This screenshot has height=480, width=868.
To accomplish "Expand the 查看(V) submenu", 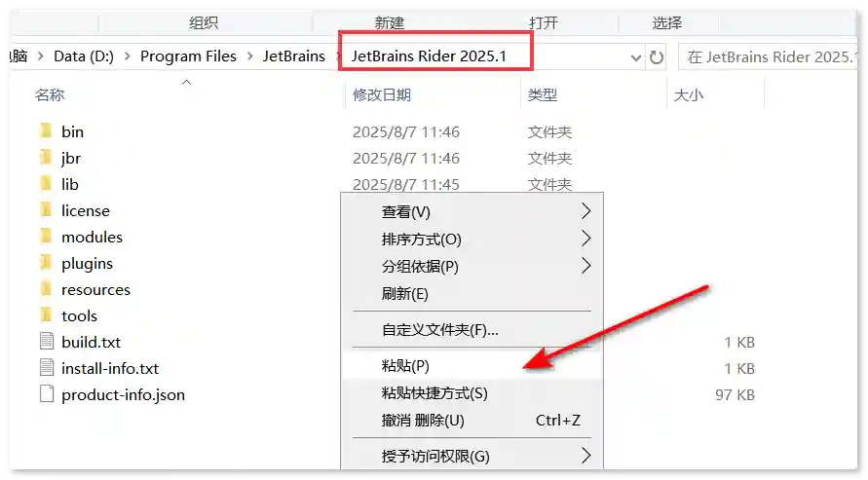I will [x=585, y=211].
